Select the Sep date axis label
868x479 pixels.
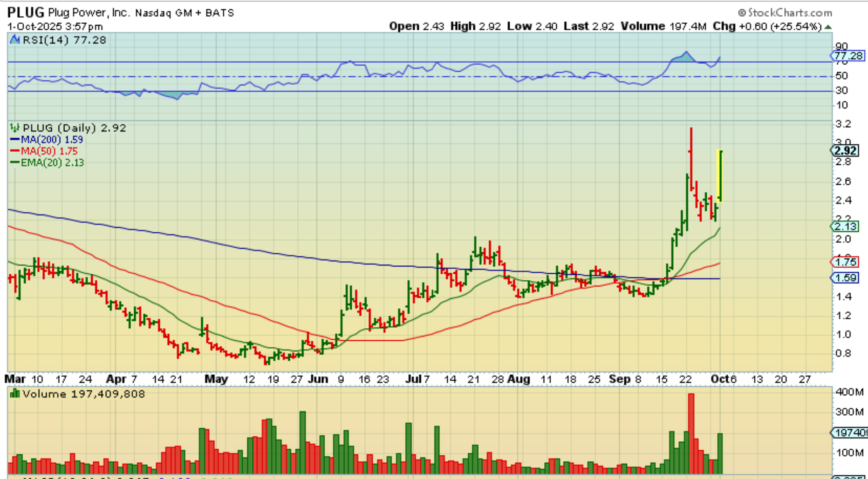coord(619,379)
